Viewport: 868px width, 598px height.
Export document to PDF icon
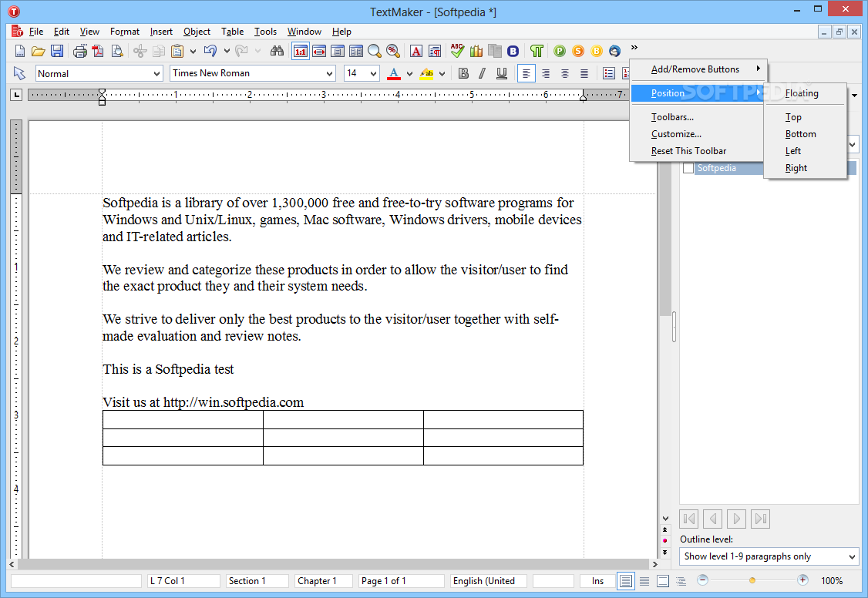[x=98, y=52]
